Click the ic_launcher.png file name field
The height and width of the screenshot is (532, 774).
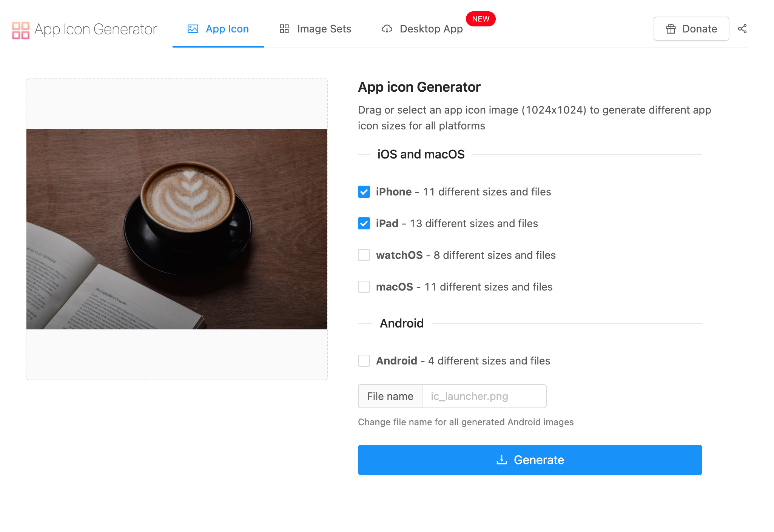coord(484,396)
